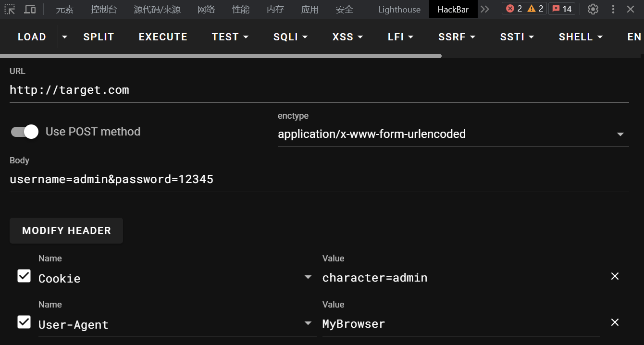The image size is (644, 345).
Task: Remove the Cookie header row
Action: (615, 276)
